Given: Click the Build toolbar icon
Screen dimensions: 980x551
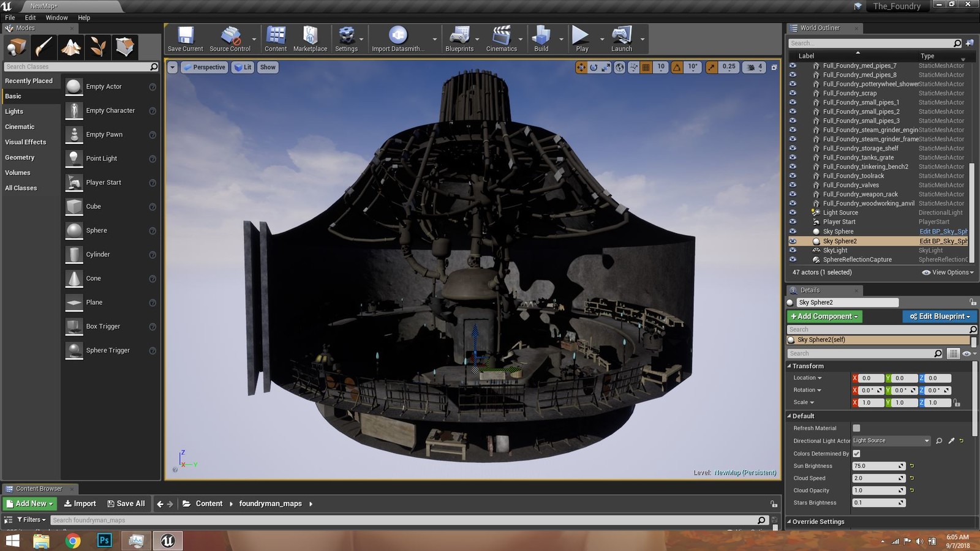Looking at the screenshot, I should click(541, 35).
